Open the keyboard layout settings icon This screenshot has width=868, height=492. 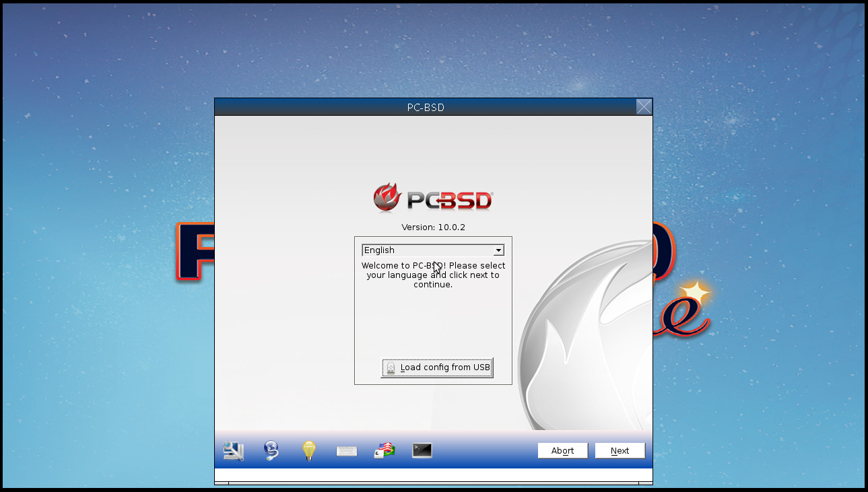pos(346,450)
